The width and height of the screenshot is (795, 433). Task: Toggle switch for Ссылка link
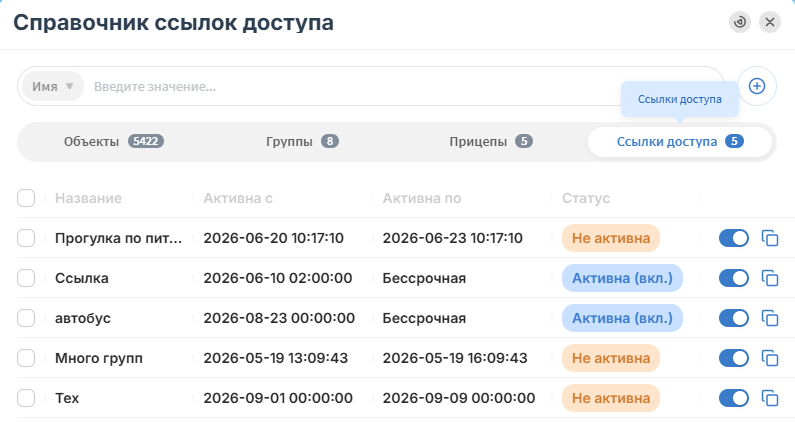tap(734, 278)
